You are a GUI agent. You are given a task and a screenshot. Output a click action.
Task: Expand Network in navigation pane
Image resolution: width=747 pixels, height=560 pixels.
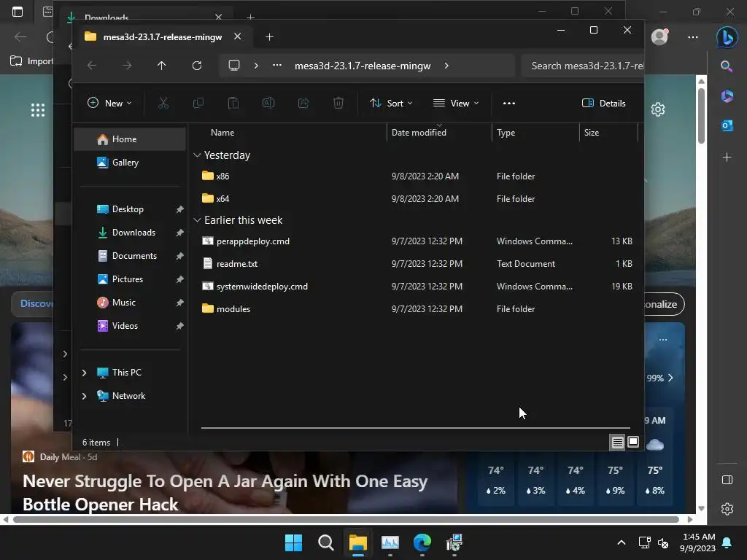coord(85,396)
